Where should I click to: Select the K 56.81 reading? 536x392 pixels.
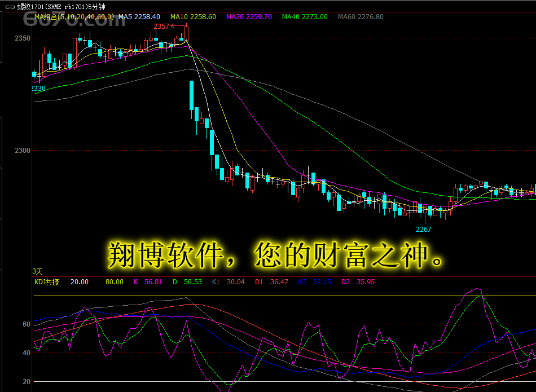(x=148, y=282)
